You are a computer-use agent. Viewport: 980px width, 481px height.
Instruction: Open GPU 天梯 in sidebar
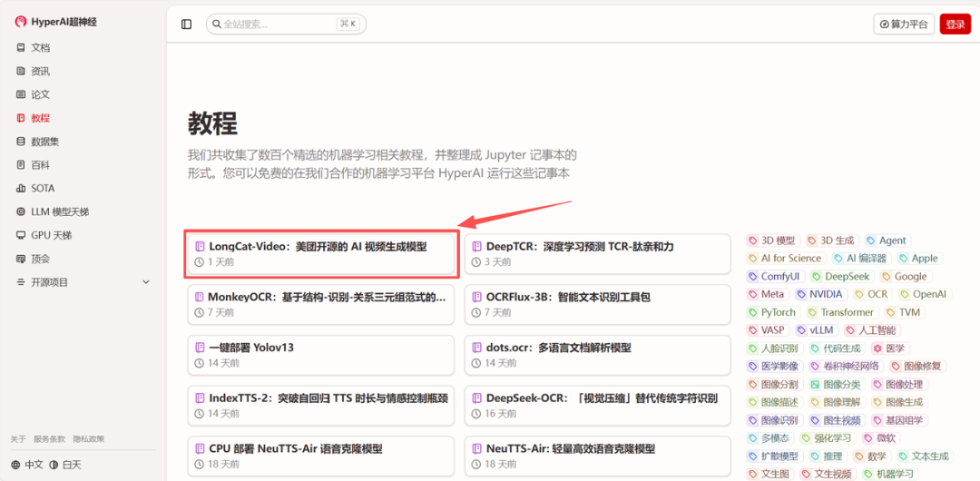tap(51, 235)
